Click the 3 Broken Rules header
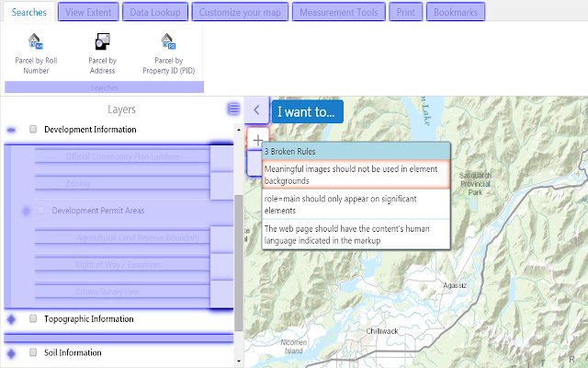The height and width of the screenshot is (368, 588). tap(356, 151)
